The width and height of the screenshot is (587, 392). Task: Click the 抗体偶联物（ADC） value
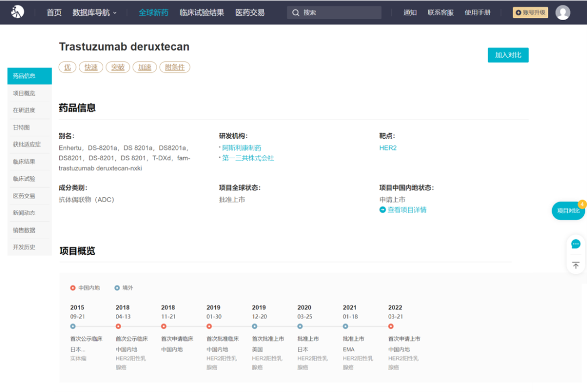pos(86,200)
